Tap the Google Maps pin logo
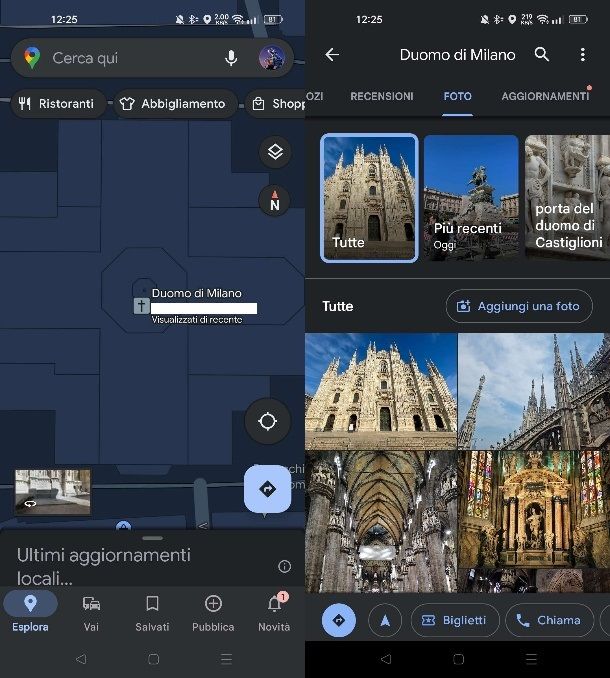 coord(32,58)
